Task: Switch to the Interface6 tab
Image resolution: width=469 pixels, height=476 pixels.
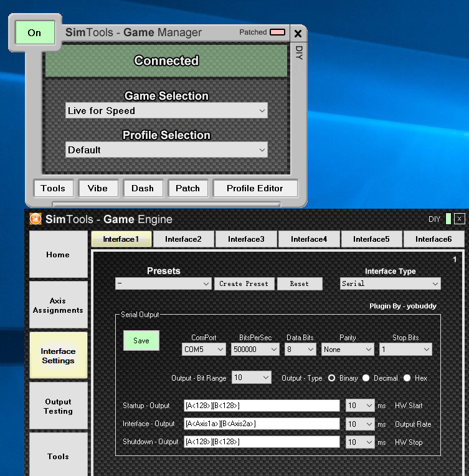Action: (x=433, y=239)
